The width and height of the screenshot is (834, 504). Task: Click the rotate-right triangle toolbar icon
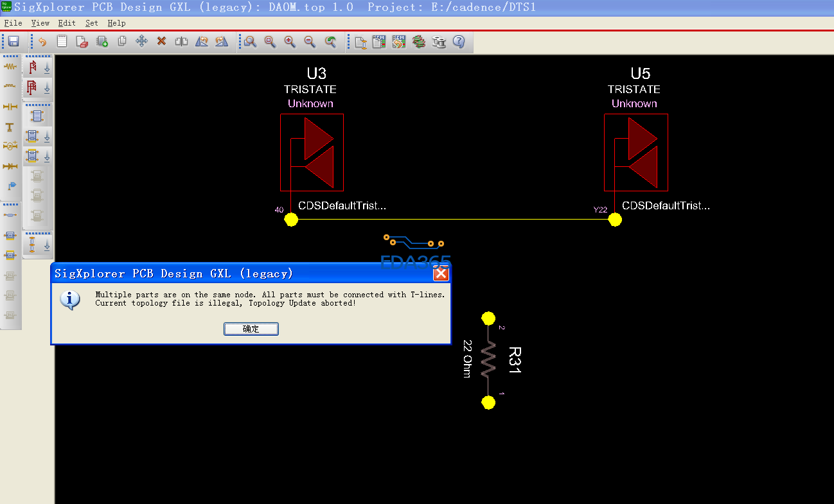(222, 42)
